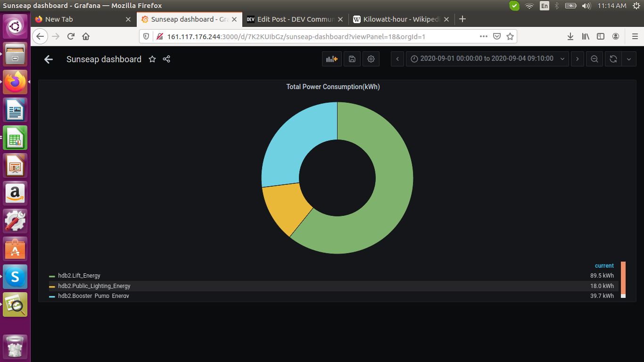Click the zoom out time range icon
The width and height of the screenshot is (644, 362).
[594, 59]
